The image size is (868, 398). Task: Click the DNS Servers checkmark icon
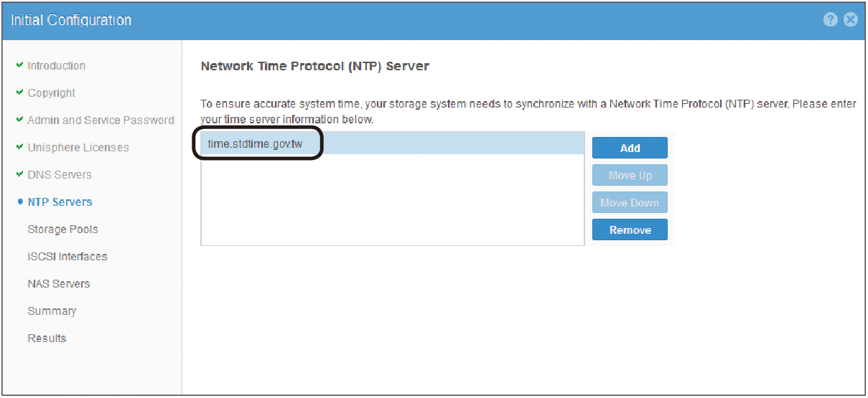click(x=19, y=174)
